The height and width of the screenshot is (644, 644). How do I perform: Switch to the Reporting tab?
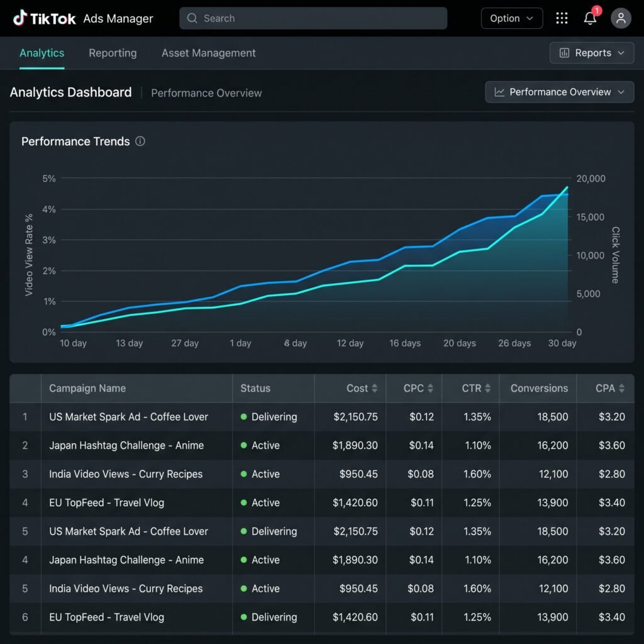(x=113, y=53)
